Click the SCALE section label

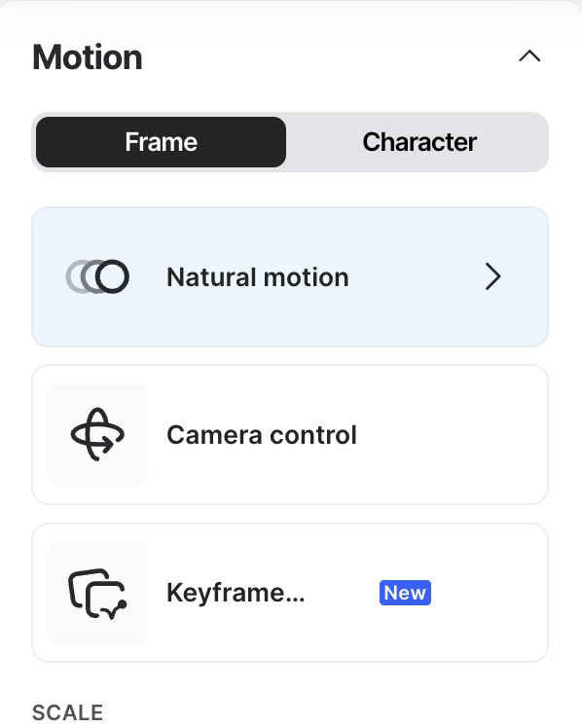tap(68, 712)
